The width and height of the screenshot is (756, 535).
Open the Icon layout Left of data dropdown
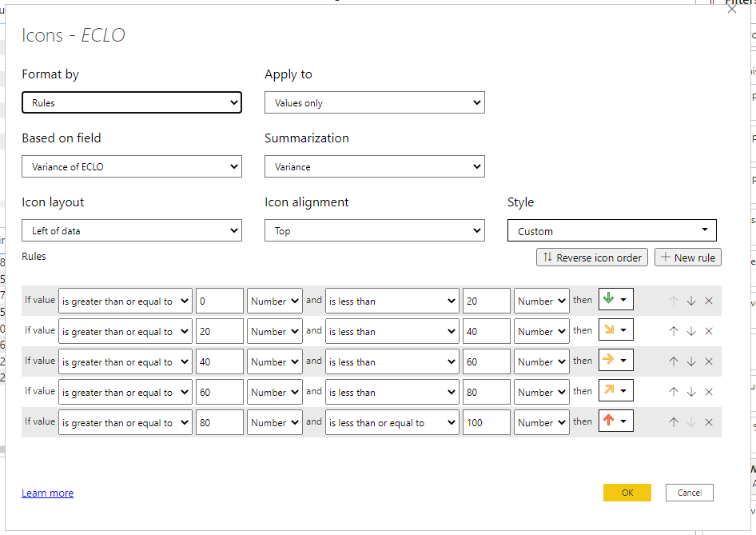coord(132,230)
